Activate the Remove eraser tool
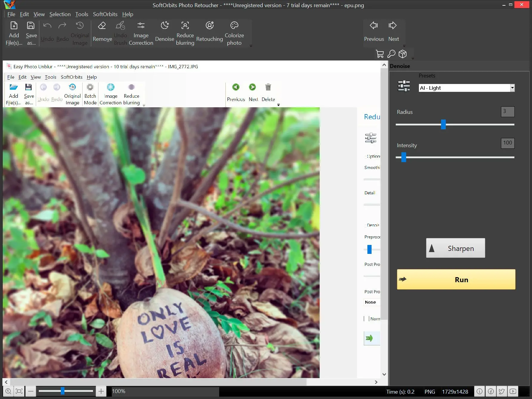Image resolution: width=532 pixels, height=399 pixels. [x=102, y=31]
